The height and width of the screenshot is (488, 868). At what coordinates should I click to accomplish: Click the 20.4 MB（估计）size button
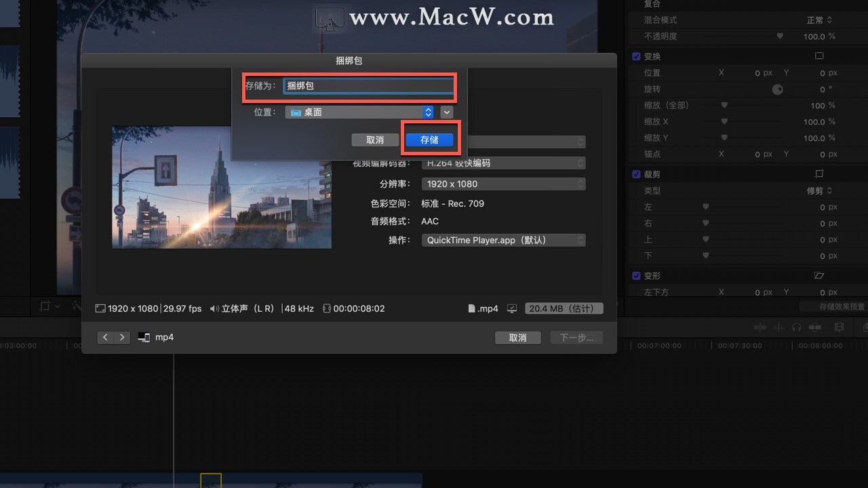tap(564, 308)
